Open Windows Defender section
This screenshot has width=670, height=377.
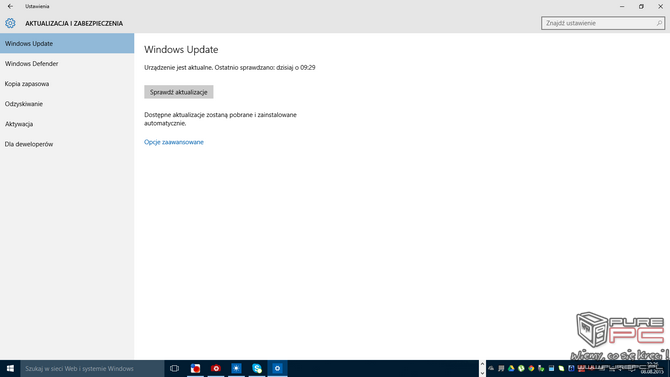(x=67, y=64)
